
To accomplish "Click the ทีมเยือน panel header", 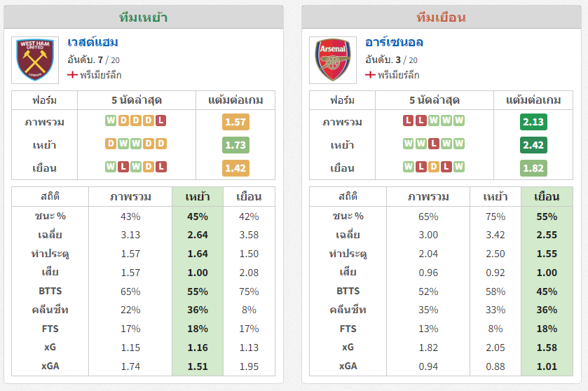I will [x=442, y=18].
